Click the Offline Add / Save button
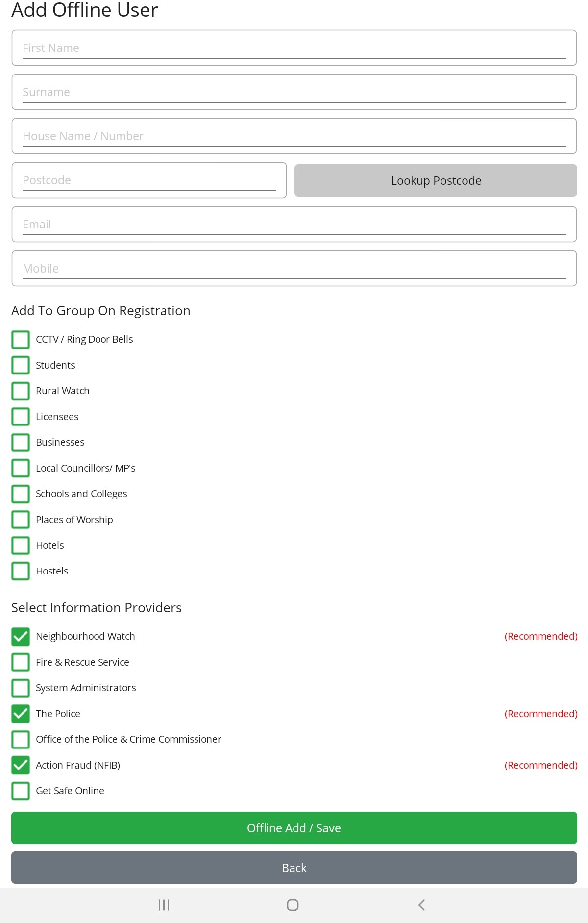The image size is (588, 923). [294, 828]
